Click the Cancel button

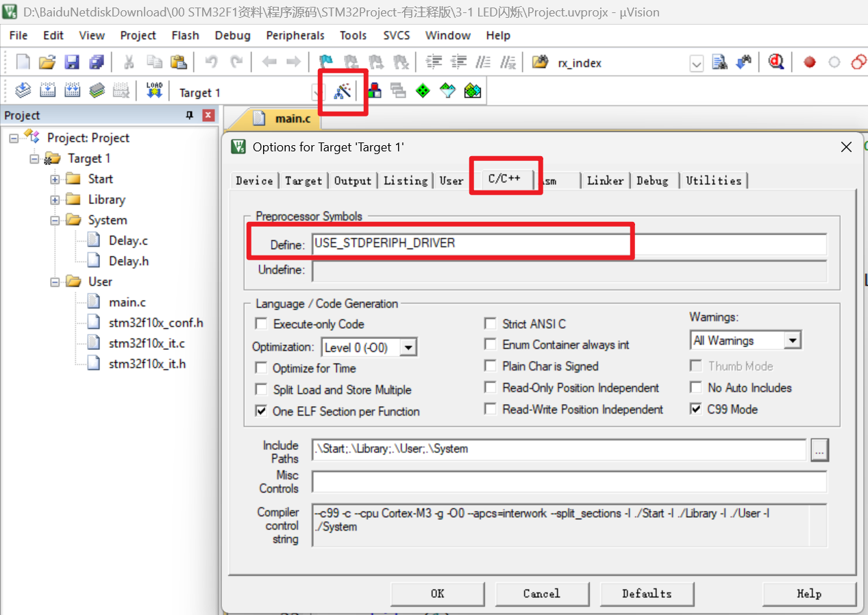click(x=542, y=594)
